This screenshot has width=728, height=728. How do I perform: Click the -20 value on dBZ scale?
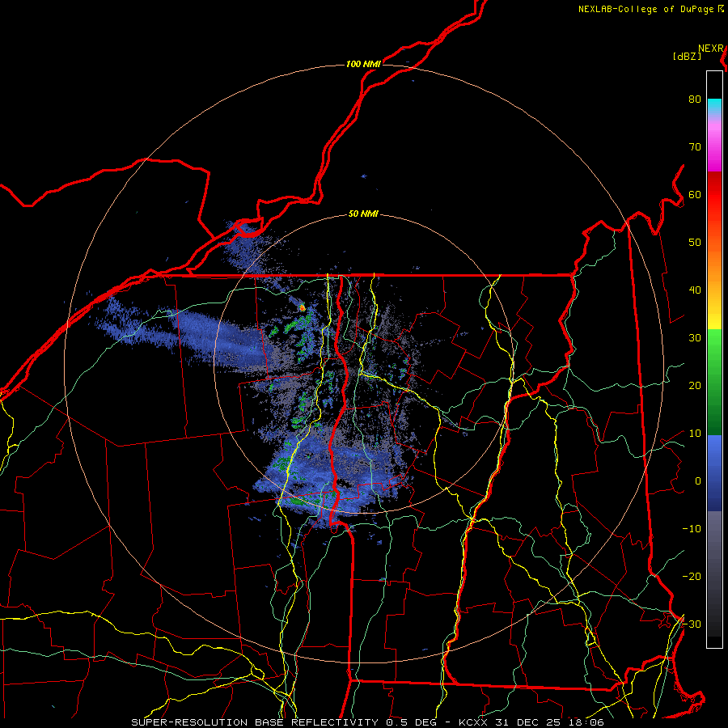click(x=692, y=577)
